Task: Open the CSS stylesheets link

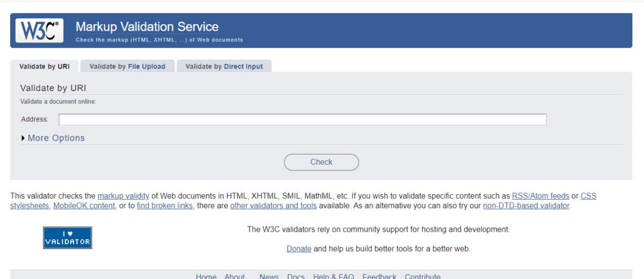Action: click(588, 196)
